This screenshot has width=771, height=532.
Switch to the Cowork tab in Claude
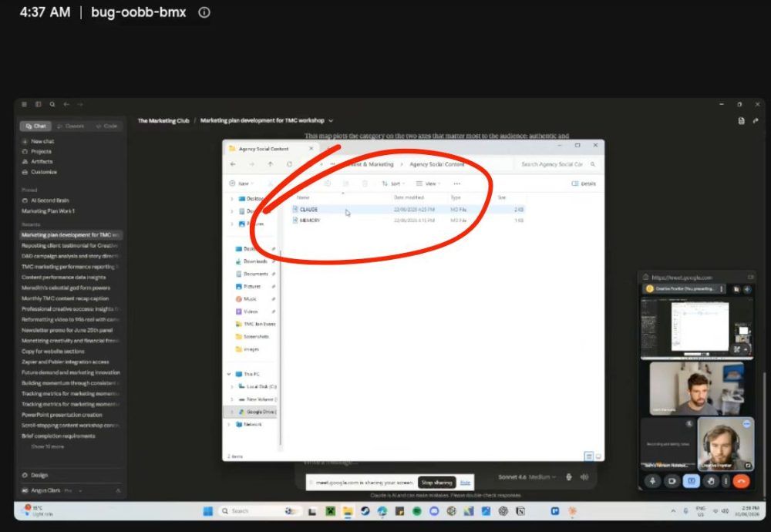pos(71,126)
